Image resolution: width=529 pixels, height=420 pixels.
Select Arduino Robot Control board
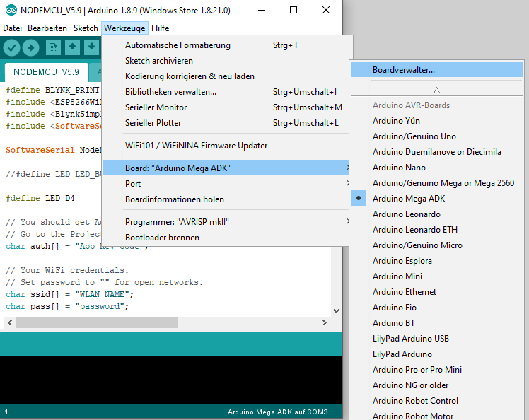pyautogui.click(x=436, y=400)
